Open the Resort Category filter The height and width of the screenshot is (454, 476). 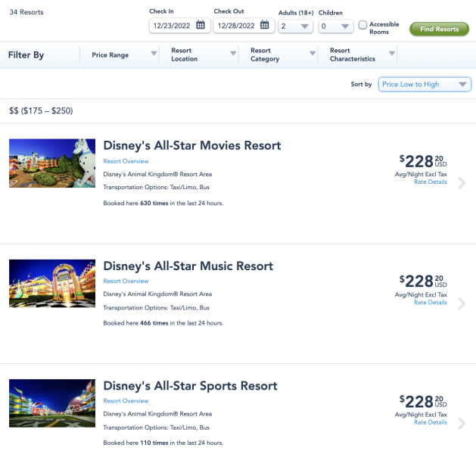[x=278, y=55]
